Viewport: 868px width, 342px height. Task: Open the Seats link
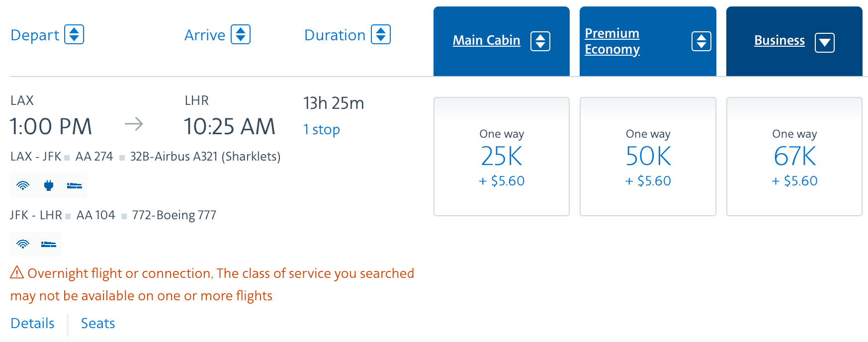point(98,323)
